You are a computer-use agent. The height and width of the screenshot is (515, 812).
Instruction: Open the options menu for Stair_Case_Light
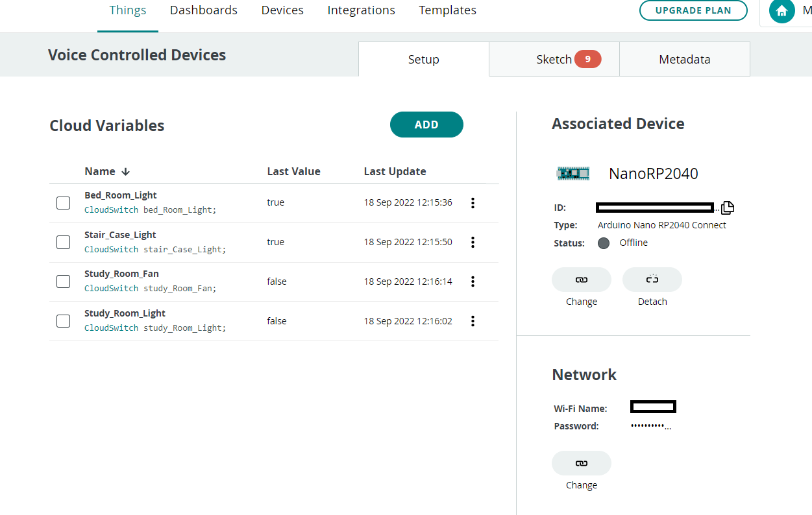[473, 242]
